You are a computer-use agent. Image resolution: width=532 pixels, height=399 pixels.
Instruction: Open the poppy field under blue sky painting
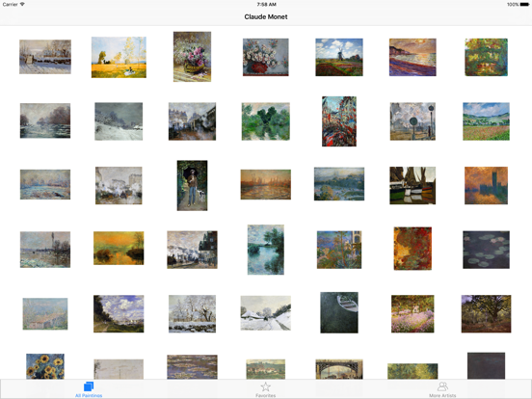pos(486,121)
